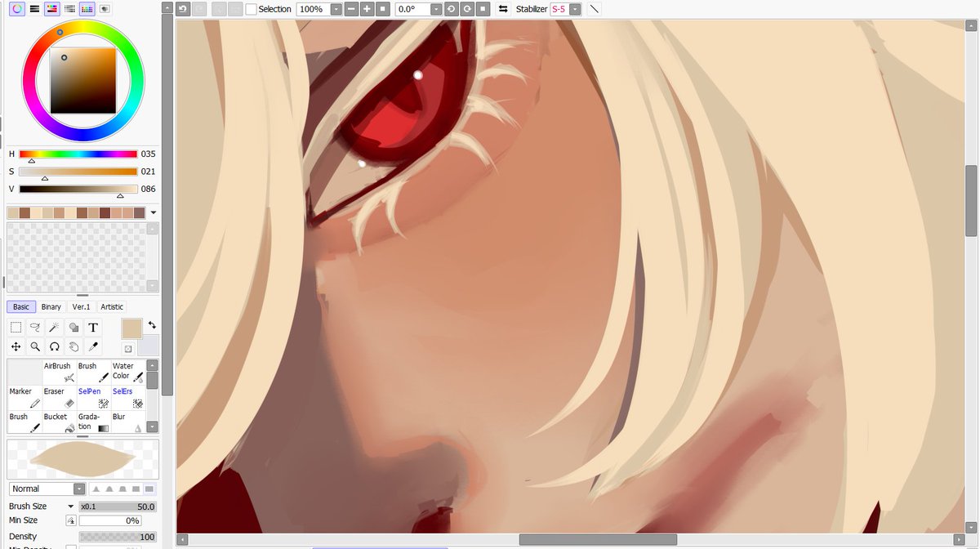Select the Marker tool
The width and height of the screenshot is (980, 549).
[24, 397]
